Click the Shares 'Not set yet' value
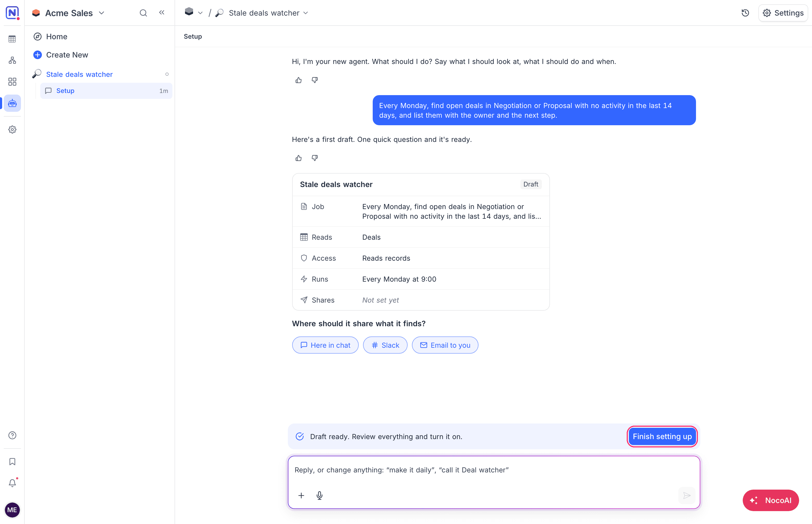This screenshot has height=524, width=812. [x=380, y=300]
